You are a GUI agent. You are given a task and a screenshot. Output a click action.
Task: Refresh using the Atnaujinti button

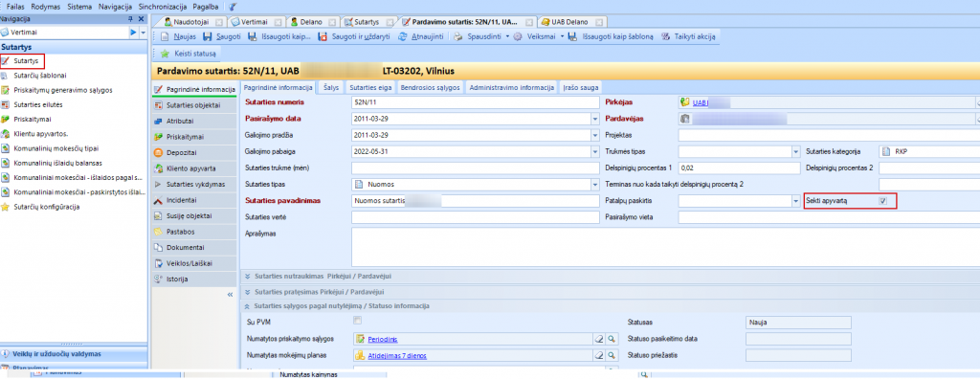(421, 37)
